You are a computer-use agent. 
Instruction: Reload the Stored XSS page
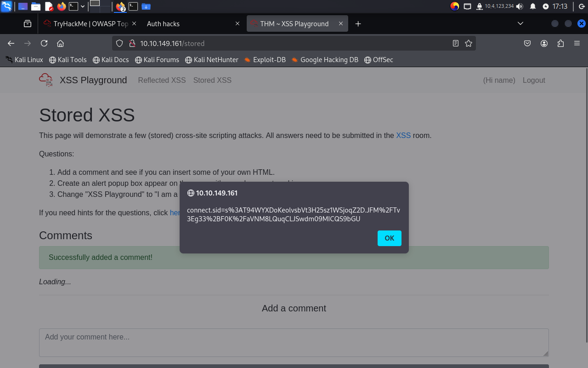point(44,43)
